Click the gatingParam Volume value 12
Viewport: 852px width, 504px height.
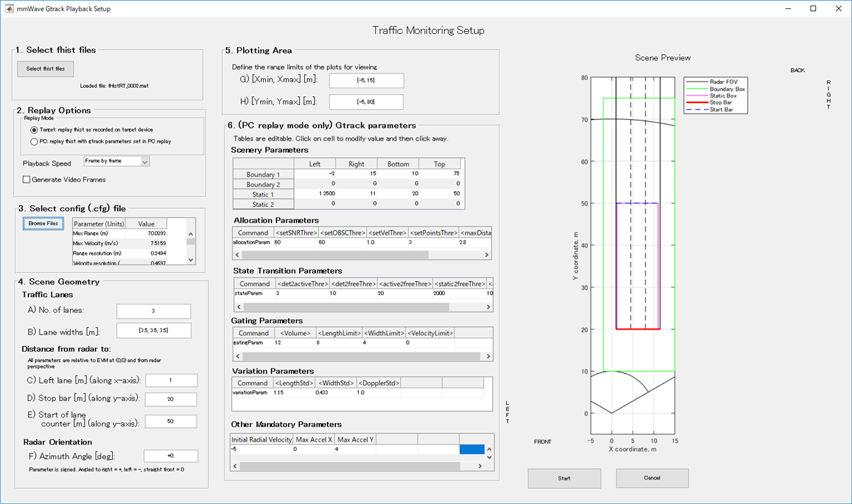pos(294,343)
